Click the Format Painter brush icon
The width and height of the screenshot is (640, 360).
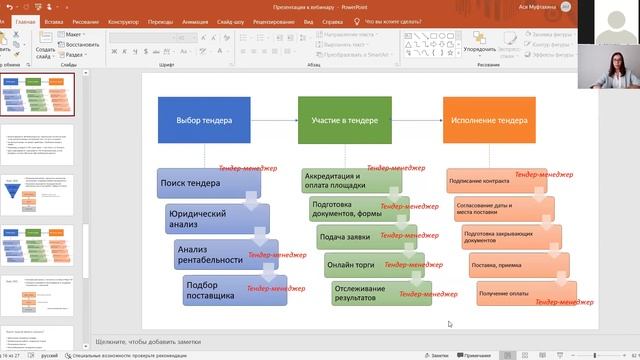(16, 54)
